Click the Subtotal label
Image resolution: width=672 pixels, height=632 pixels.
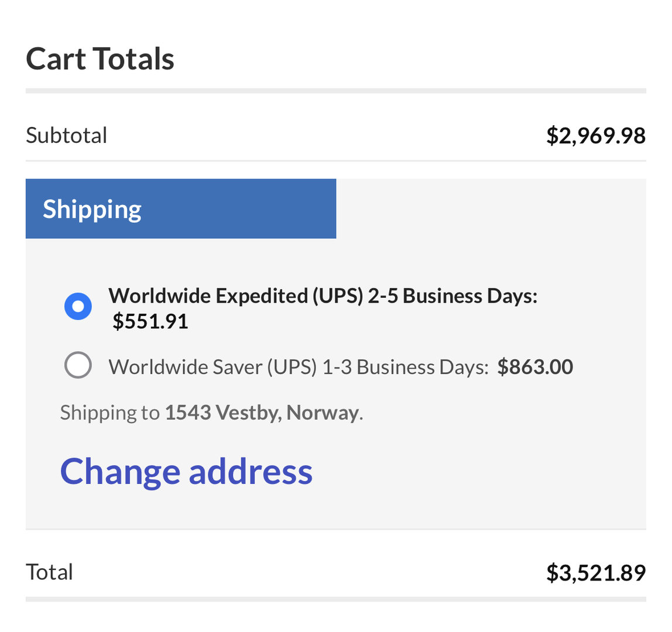click(x=66, y=136)
